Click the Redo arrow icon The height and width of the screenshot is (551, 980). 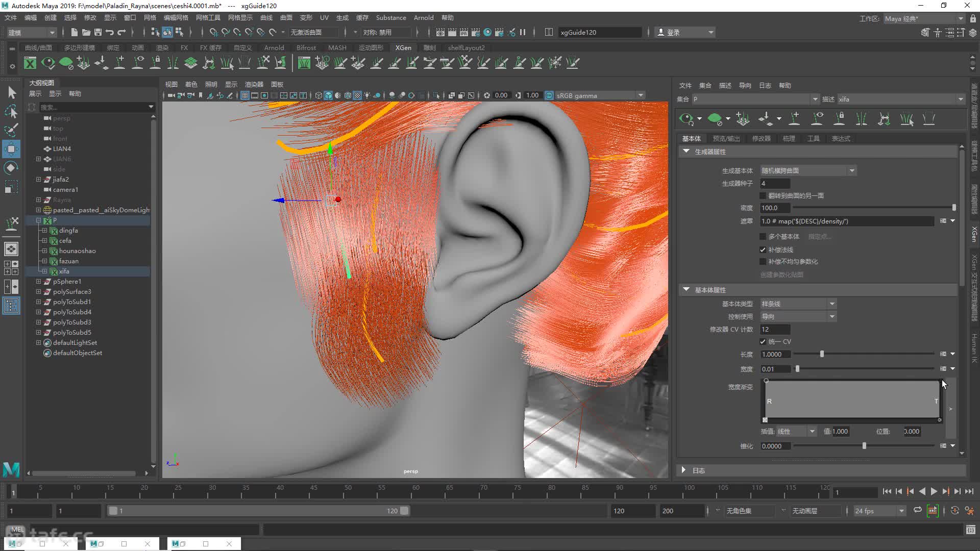[x=121, y=32]
